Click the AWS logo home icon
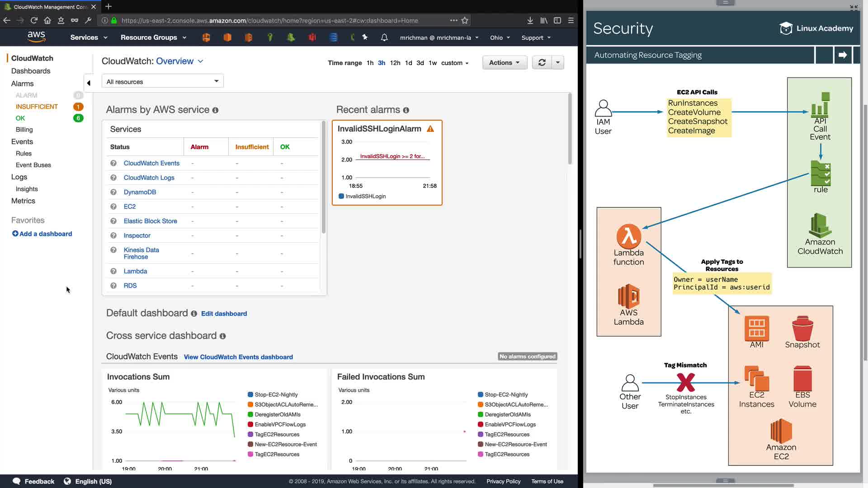868x488 pixels. pos(36,37)
